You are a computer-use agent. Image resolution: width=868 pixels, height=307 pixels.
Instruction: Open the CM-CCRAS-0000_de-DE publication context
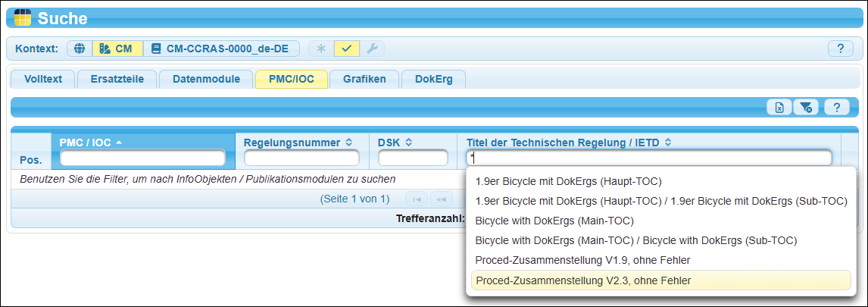tap(221, 49)
